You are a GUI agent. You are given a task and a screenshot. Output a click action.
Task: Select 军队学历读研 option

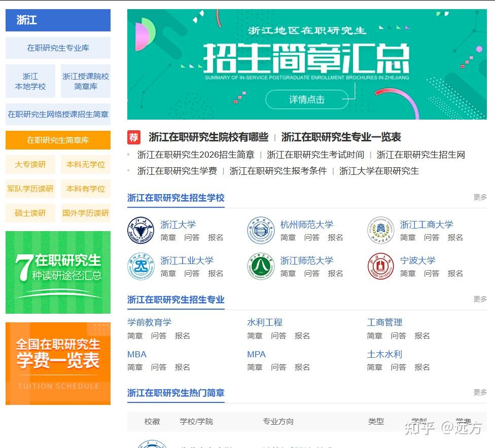(x=30, y=189)
